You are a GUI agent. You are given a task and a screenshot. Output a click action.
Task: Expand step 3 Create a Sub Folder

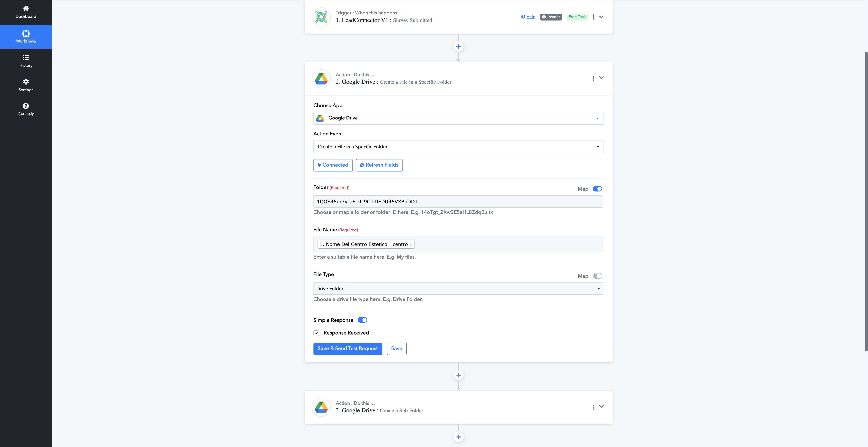[x=601, y=407]
